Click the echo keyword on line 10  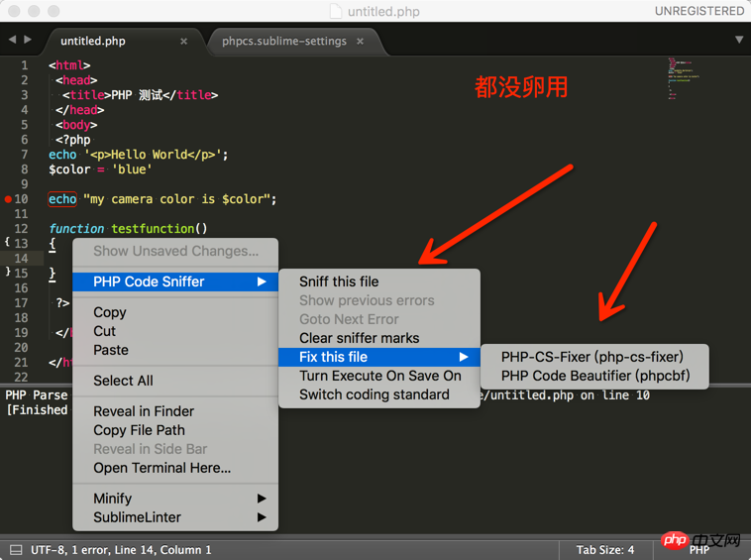62,199
